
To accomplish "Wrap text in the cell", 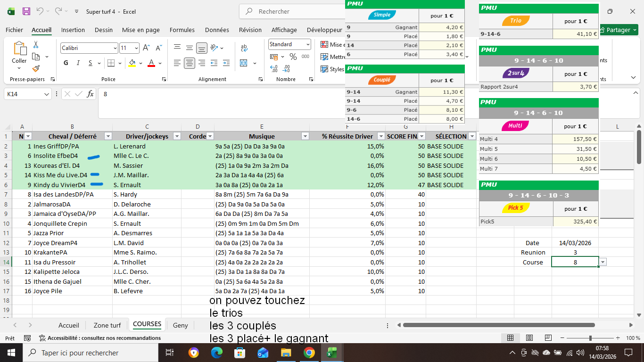I will [x=244, y=48].
